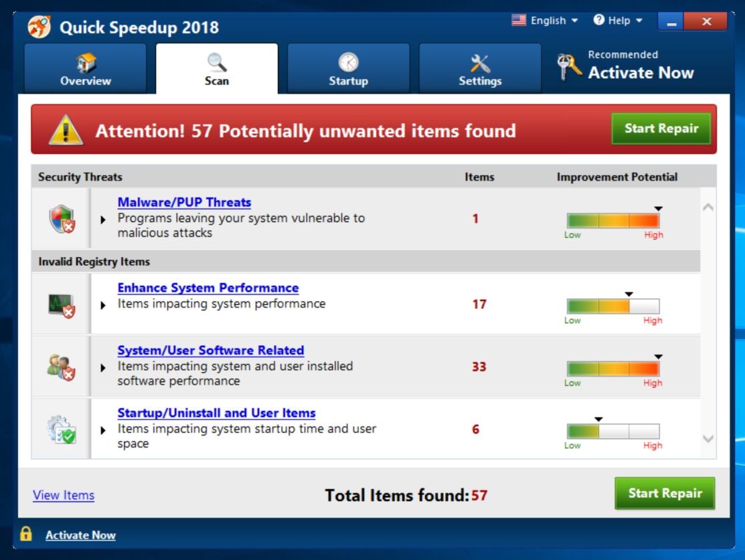Click the Help question mark icon
The height and width of the screenshot is (560, 745).
pos(598,20)
